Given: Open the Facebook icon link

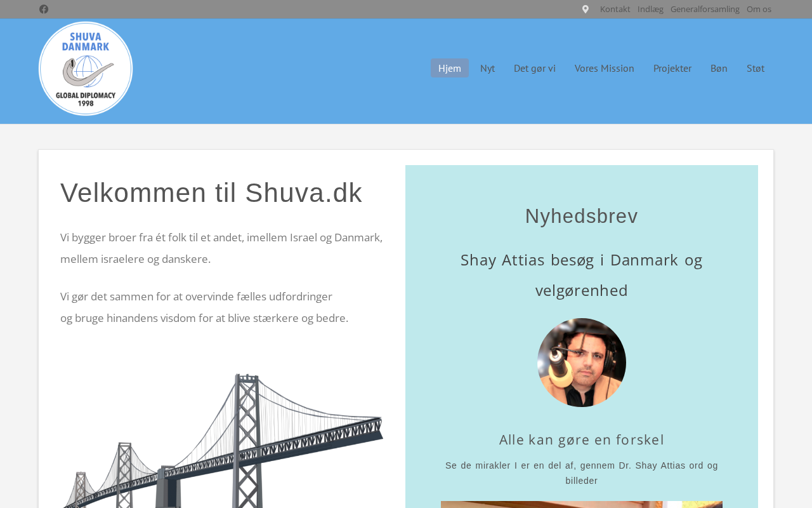Looking at the screenshot, I should pyautogui.click(x=44, y=9).
